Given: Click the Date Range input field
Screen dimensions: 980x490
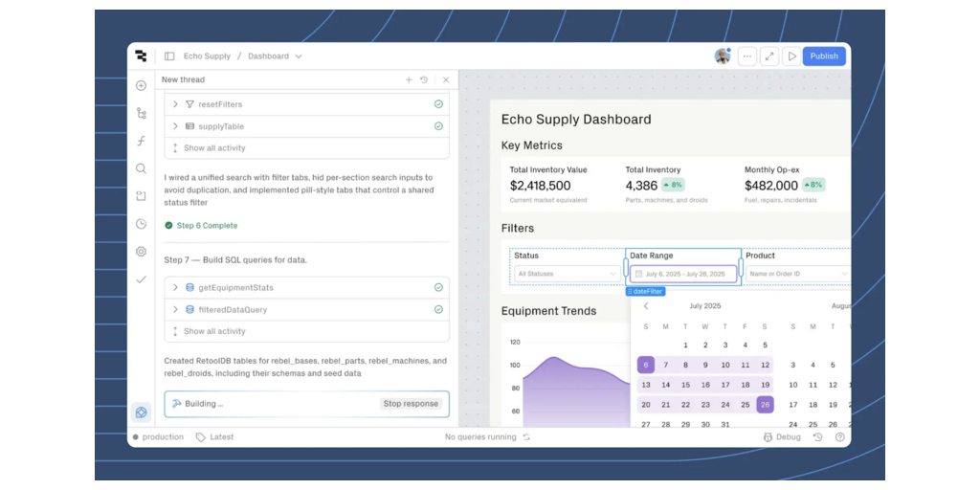Looking at the screenshot, I should tap(683, 274).
